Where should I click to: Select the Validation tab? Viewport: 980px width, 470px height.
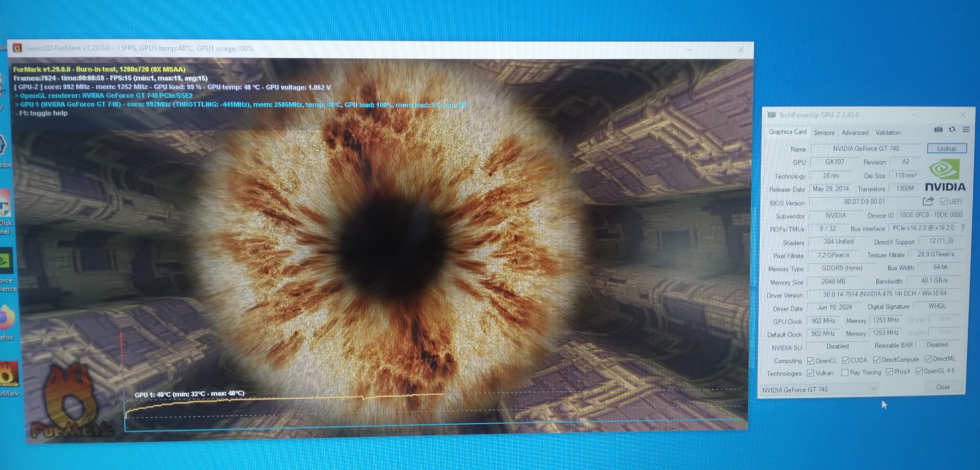(x=888, y=132)
